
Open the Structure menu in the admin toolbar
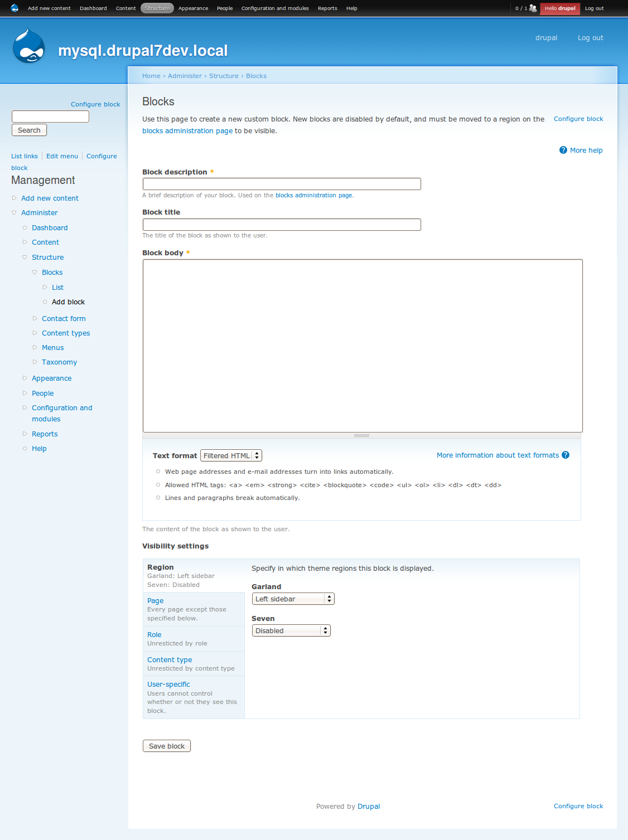157,8
